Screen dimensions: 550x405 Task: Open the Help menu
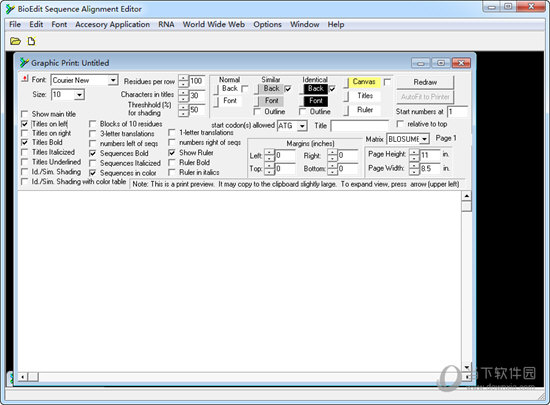[x=336, y=25]
